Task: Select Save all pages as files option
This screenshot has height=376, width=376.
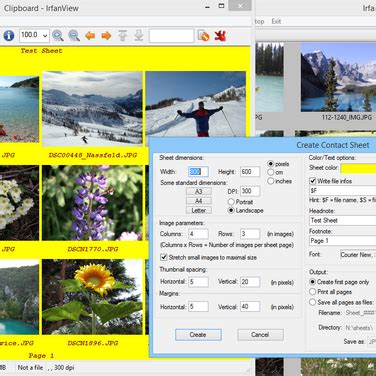Action: 312,302
